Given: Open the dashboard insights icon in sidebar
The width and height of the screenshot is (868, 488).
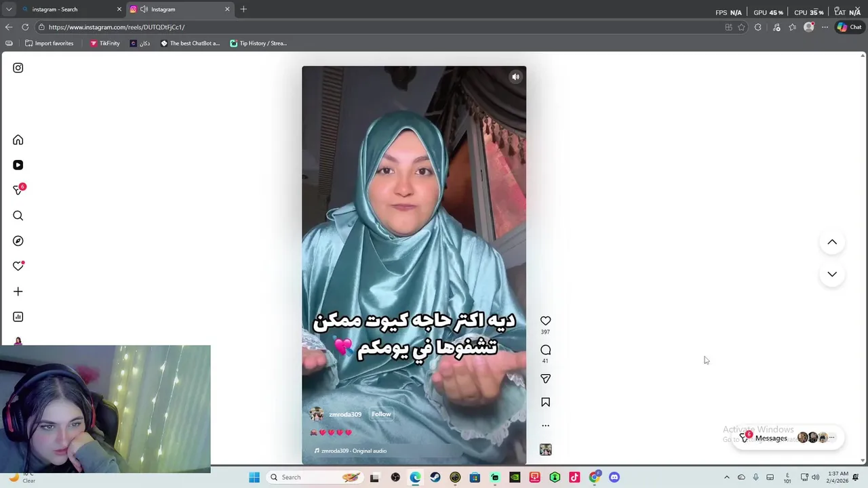Looking at the screenshot, I should [18, 317].
